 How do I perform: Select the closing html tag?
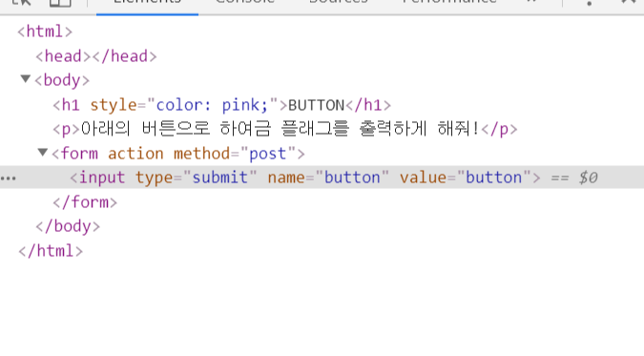click(x=51, y=251)
